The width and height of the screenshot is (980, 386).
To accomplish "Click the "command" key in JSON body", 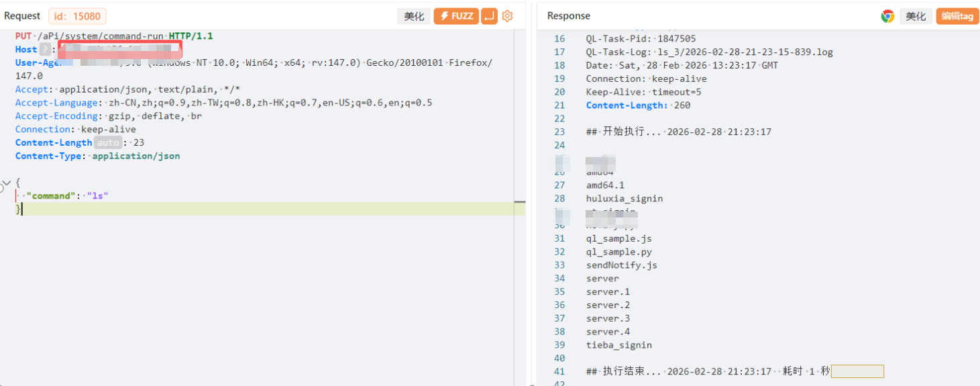I will [x=52, y=196].
